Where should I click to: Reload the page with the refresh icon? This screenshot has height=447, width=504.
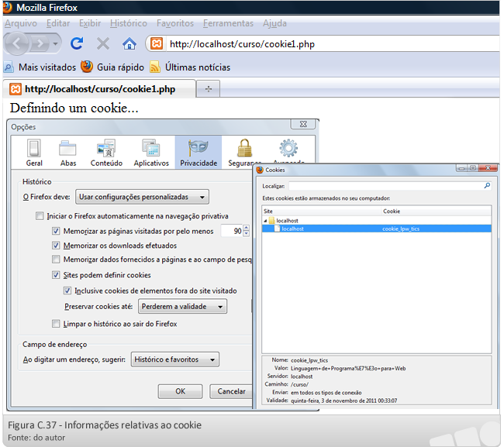[77, 43]
